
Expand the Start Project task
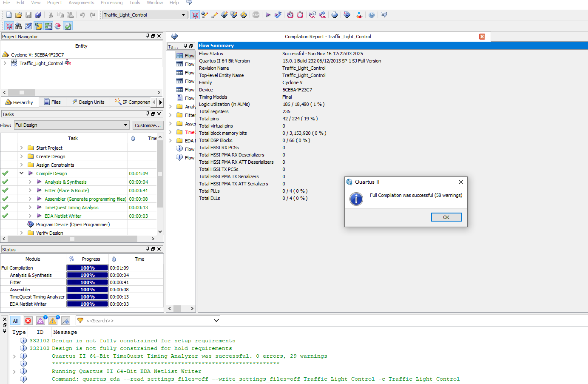[x=21, y=148]
